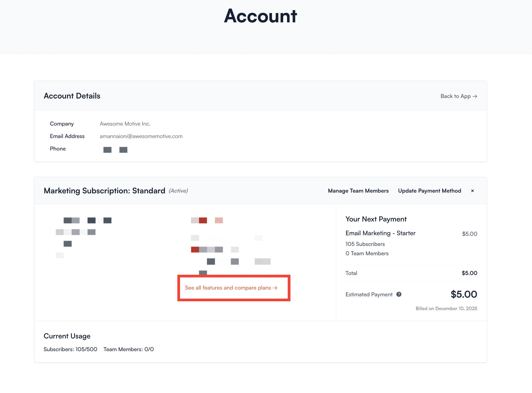
Task: Click the Team Members 0/0 usage counter
Action: [128, 349]
